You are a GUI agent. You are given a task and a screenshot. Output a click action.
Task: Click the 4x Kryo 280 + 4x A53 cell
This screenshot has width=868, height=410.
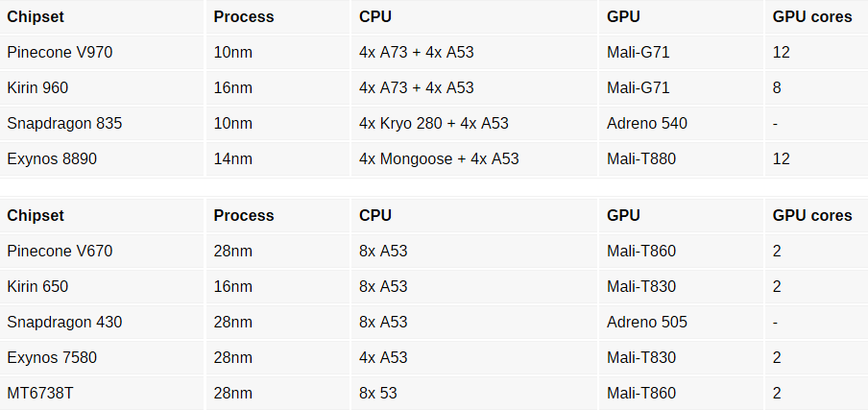[x=474, y=124]
